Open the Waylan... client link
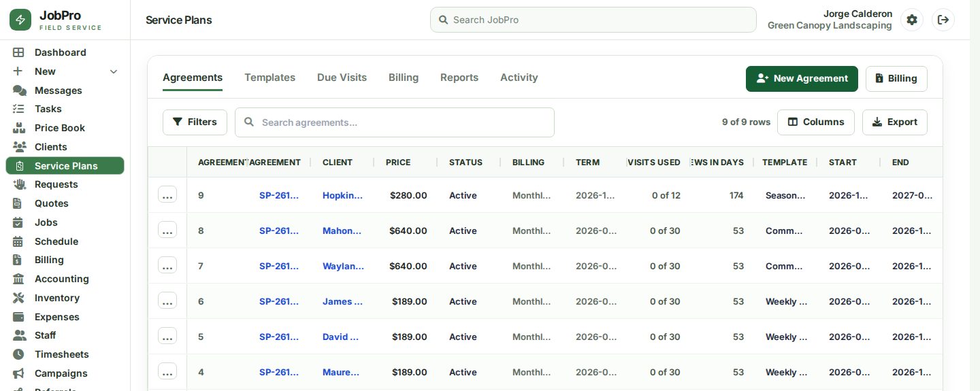Viewport: 980px width, 391px height. point(343,266)
